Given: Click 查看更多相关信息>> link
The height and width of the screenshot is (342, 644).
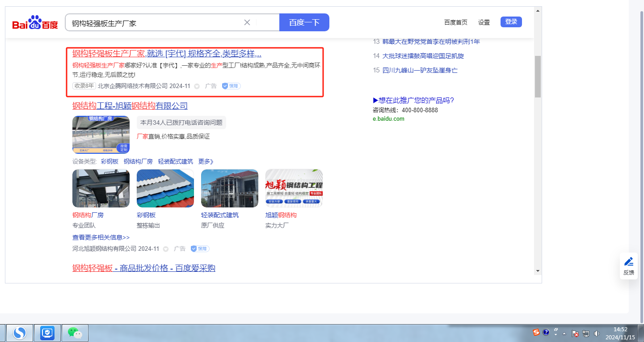Looking at the screenshot, I should click(x=101, y=237).
